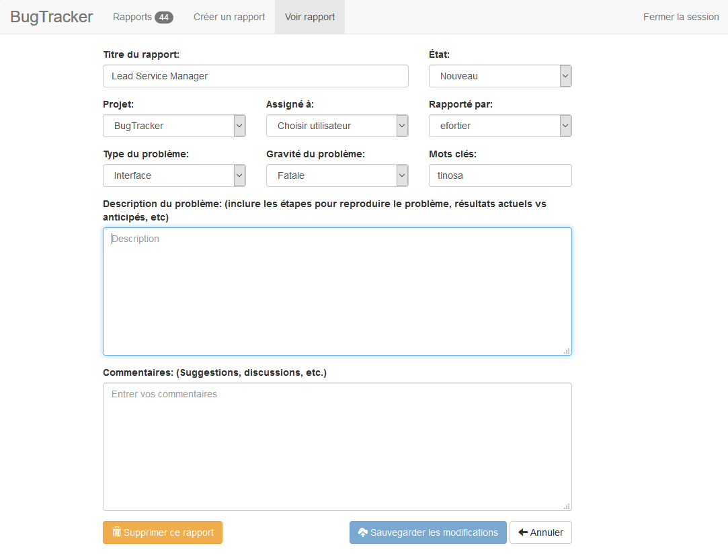Change the Gravité du problème selection
This screenshot has width=728, height=560.
[x=337, y=175]
